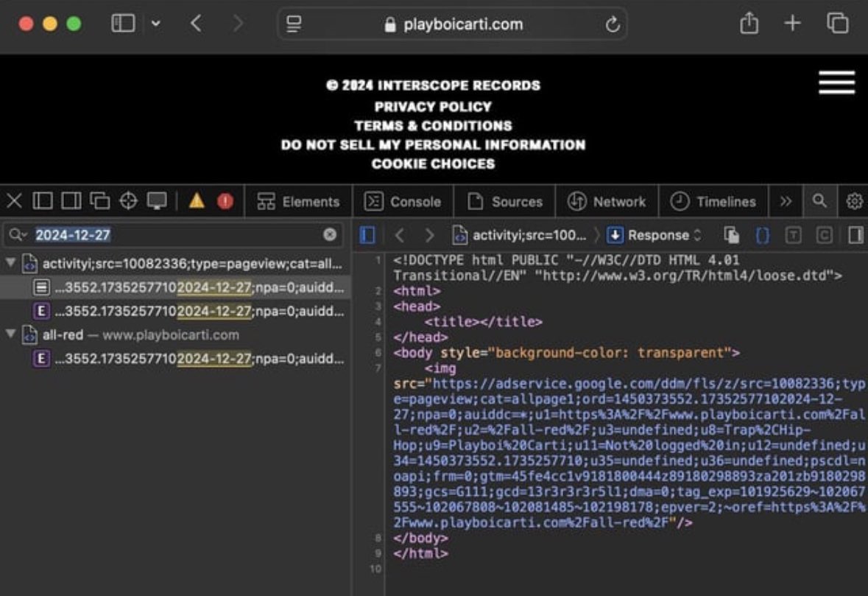
Task: Toggle device settings monitor icon
Action: pyautogui.click(x=157, y=201)
